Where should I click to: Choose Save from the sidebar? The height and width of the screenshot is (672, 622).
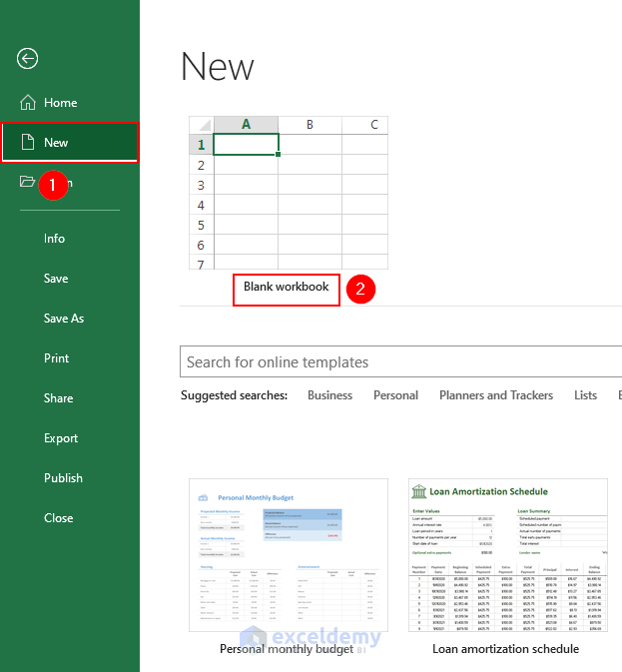click(56, 279)
